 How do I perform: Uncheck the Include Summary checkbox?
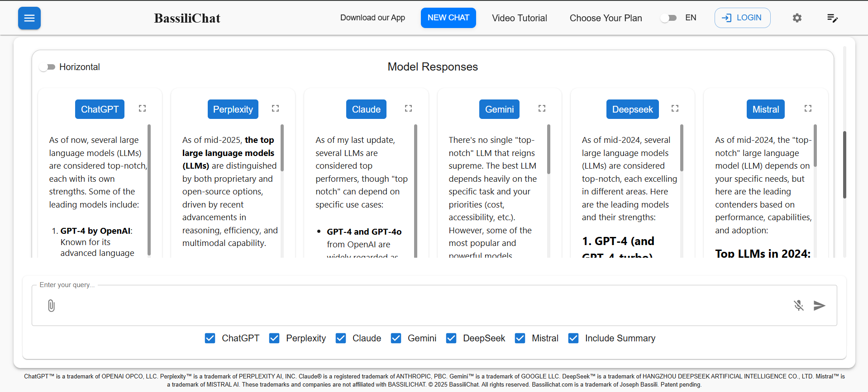coord(573,338)
